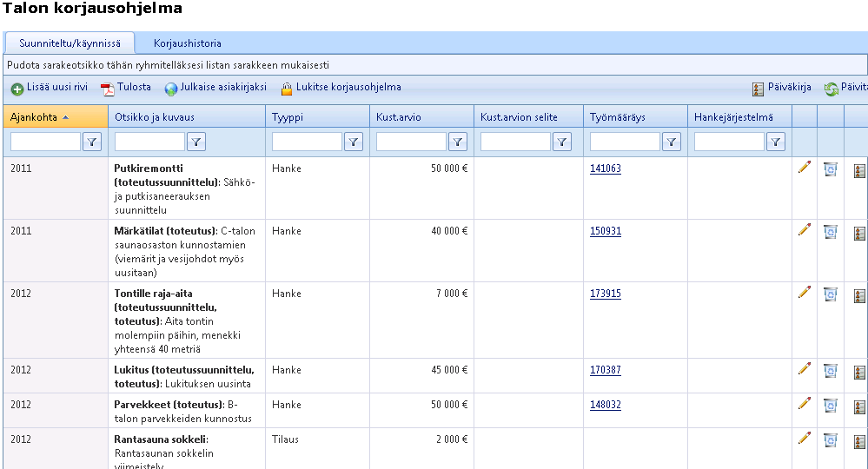Delete the Lukitus row via trash icon

coord(831,371)
